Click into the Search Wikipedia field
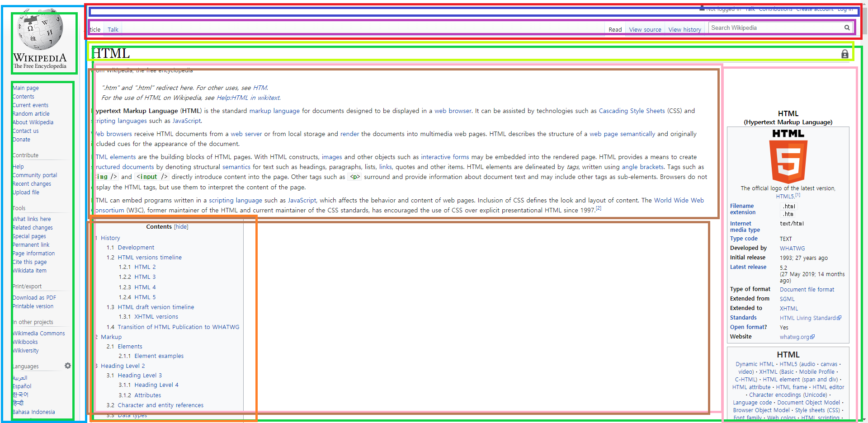The width and height of the screenshot is (868, 423). click(776, 28)
